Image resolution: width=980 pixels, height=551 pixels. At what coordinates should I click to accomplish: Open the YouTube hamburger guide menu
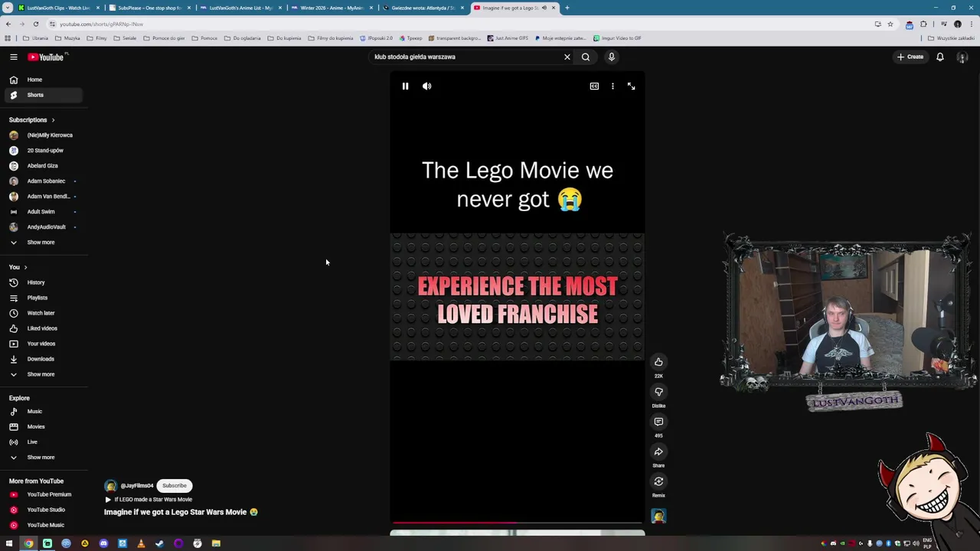pos(14,57)
